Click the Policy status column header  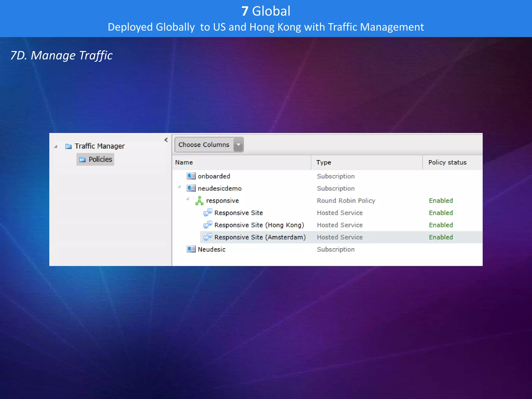pos(447,163)
